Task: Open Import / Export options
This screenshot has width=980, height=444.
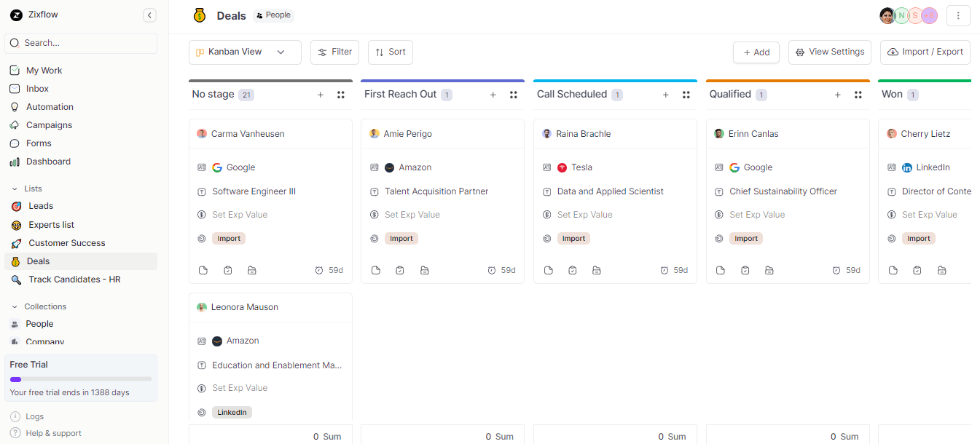Action: pyautogui.click(x=925, y=52)
